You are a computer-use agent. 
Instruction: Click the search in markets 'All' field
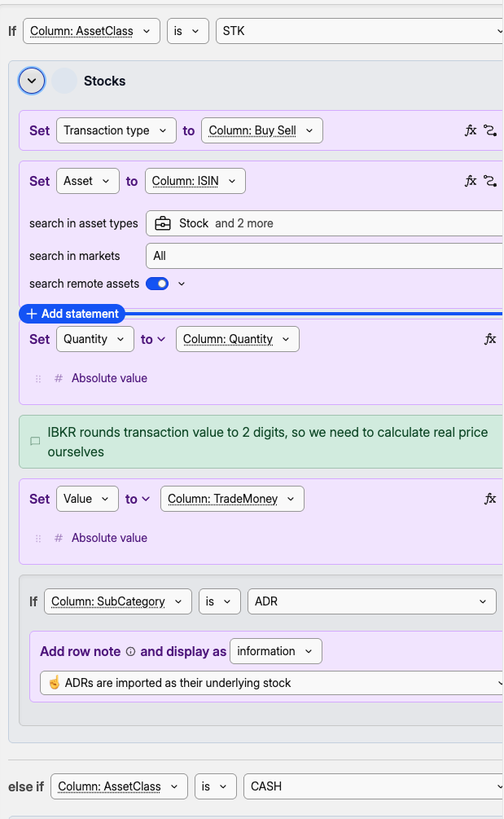coord(326,256)
